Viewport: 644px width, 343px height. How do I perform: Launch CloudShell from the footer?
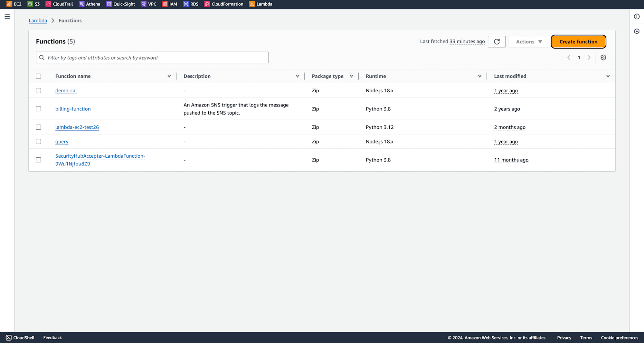tap(20, 338)
